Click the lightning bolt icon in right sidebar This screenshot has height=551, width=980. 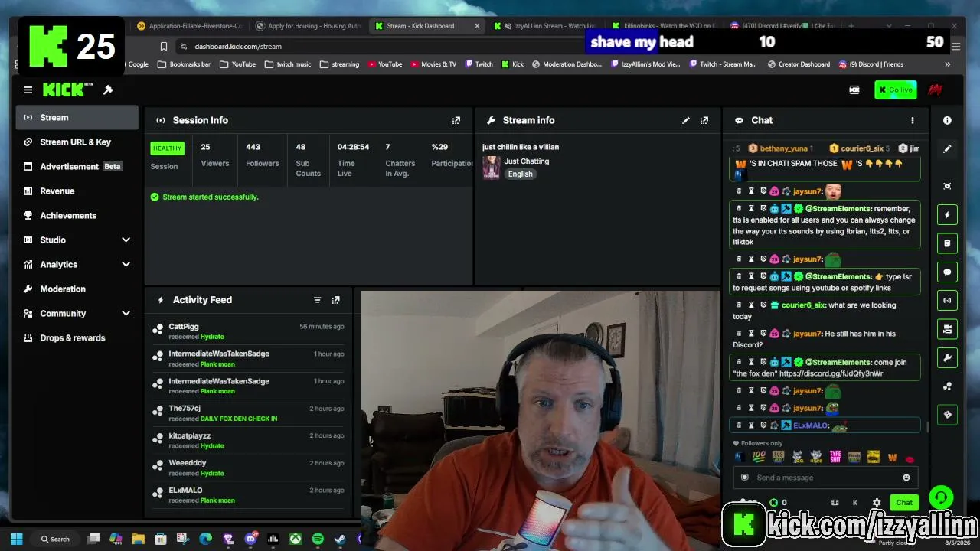point(947,215)
